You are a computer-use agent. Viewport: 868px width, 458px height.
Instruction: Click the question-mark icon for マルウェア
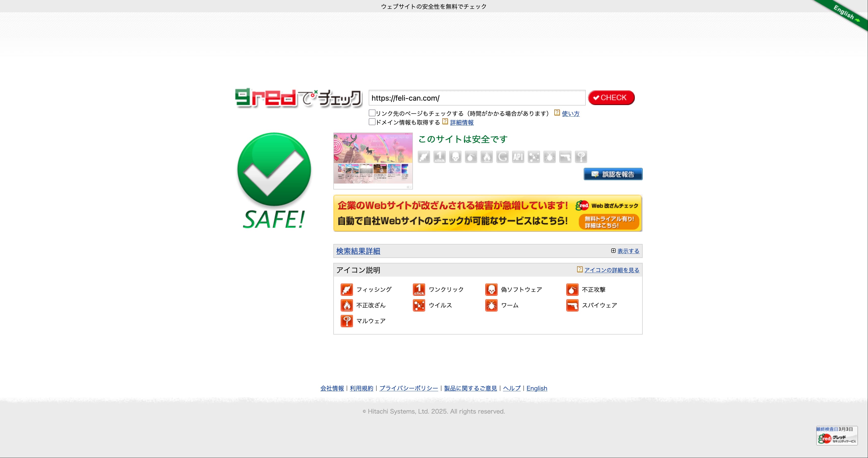click(x=346, y=321)
